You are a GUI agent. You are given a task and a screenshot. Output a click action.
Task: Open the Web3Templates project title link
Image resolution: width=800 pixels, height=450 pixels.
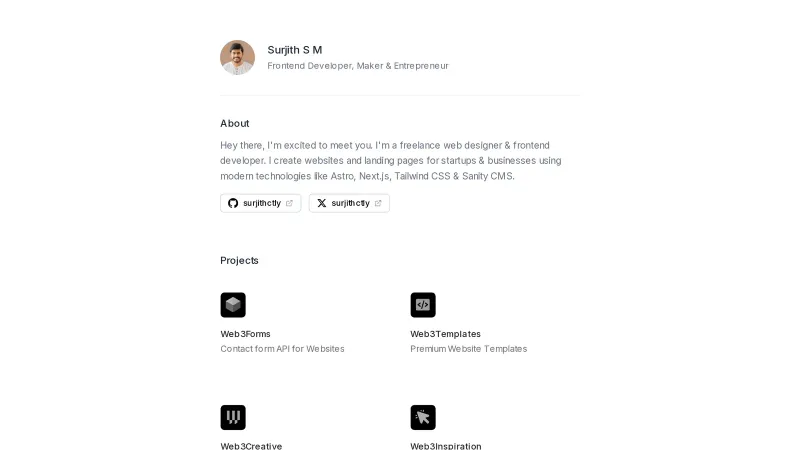tap(445, 334)
